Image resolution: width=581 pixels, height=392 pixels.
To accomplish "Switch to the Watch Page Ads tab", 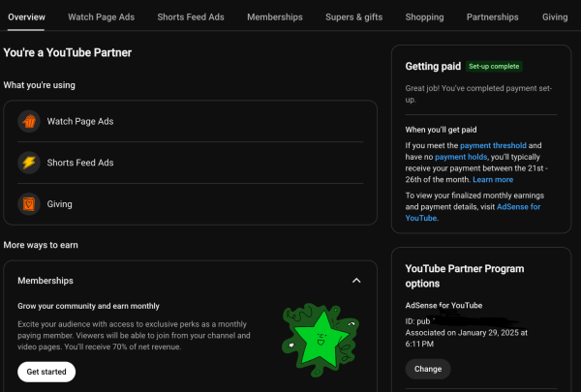I will point(101,17).
